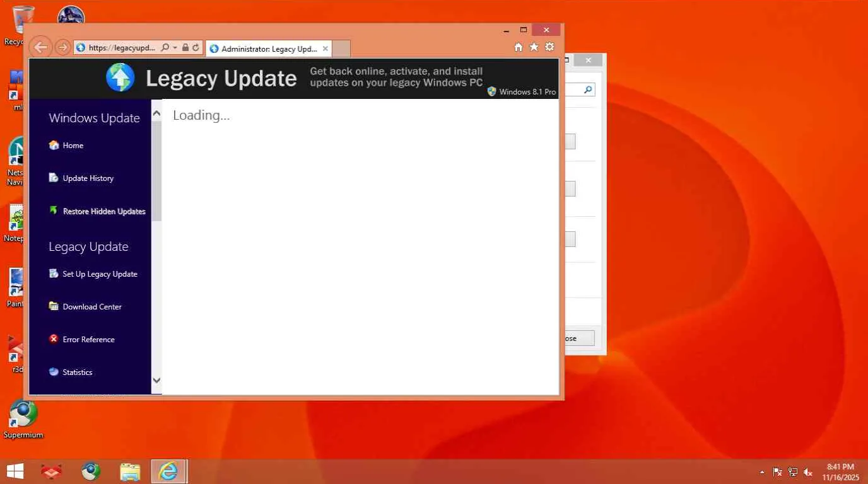868x484 pixels.
Task: Click the sidebar scrollbar thumb
Action: pyautogui.click(x=156, y=170)
